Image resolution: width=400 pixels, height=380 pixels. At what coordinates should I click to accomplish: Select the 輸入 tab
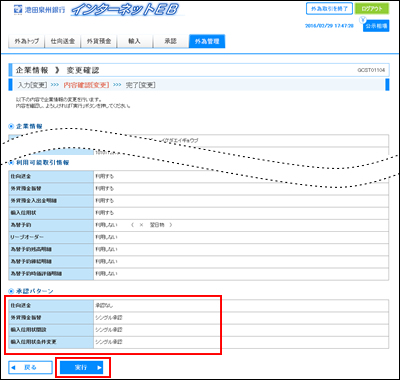134,41
